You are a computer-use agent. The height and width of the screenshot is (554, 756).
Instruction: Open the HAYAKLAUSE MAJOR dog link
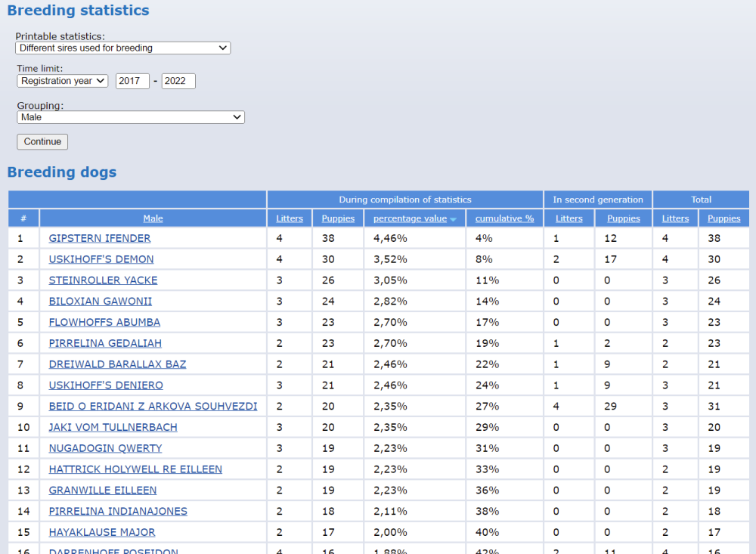coord(102,533)
